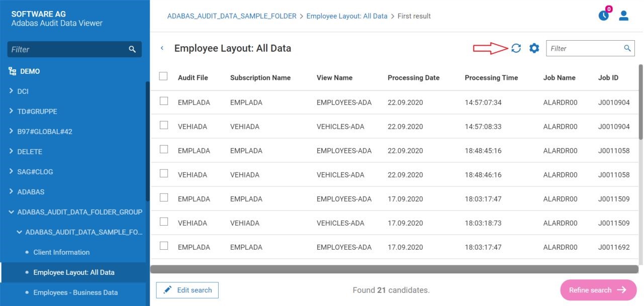Screen dimensions: 644x306
Task: Open Employees - Business Data in sidebar
Action: point(75,292)
